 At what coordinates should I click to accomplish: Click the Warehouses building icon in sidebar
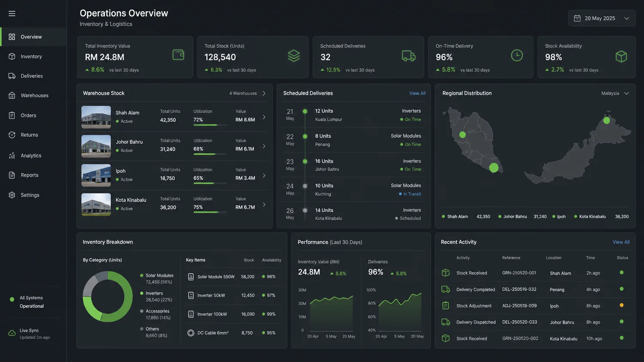point(12,95)
